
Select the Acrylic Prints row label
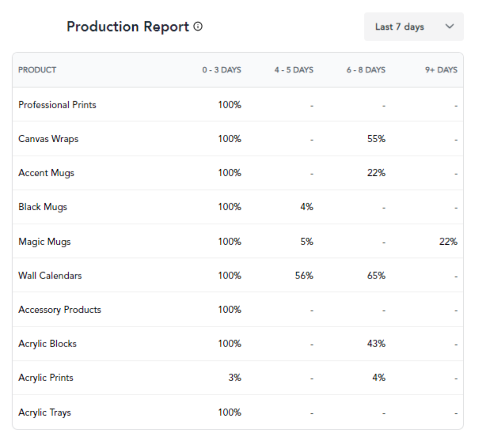click(46, 378)
